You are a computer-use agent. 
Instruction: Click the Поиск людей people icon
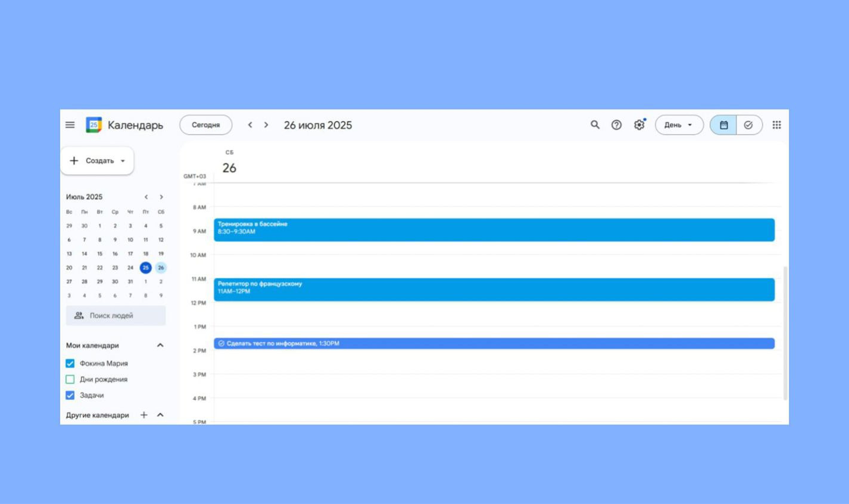[79, 315]
